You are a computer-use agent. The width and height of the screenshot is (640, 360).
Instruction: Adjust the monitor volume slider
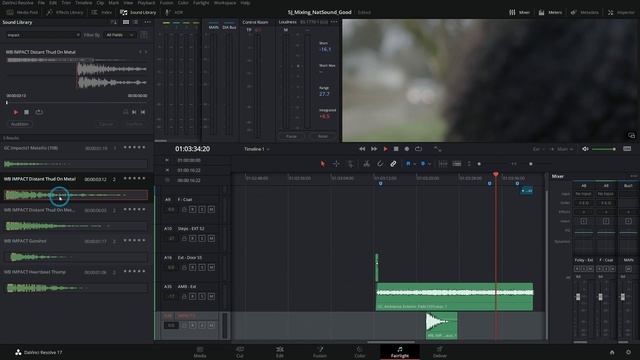point(604,149)
